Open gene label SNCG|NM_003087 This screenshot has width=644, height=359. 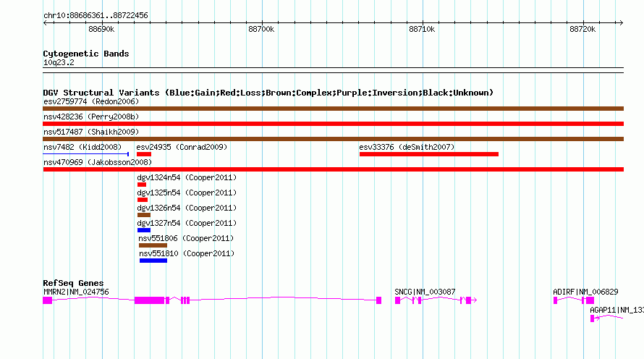coord(425,292)
